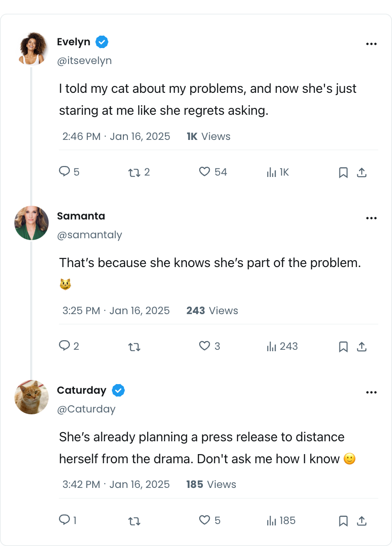
Task: Open more options on Samanta's reply
Action: tap(371, 218)
